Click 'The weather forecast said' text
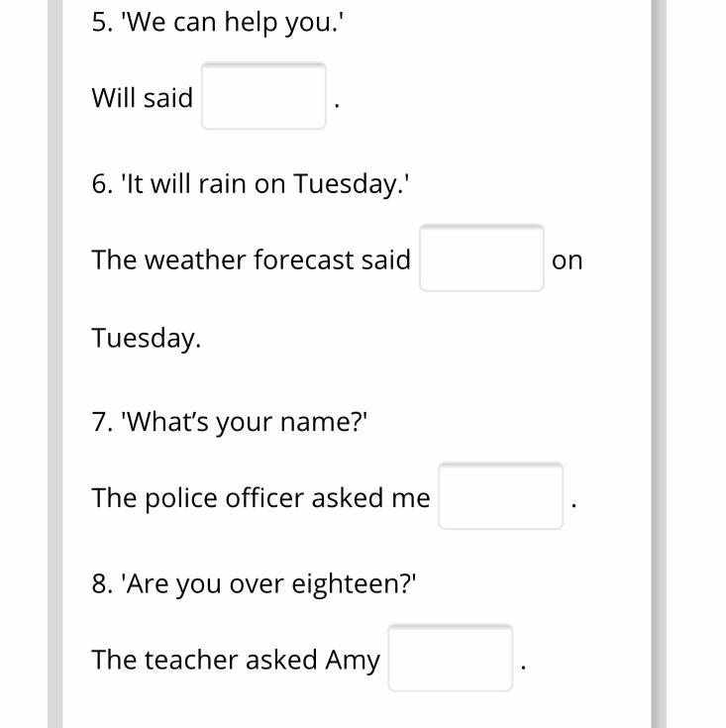 click(x=251, y=260)
